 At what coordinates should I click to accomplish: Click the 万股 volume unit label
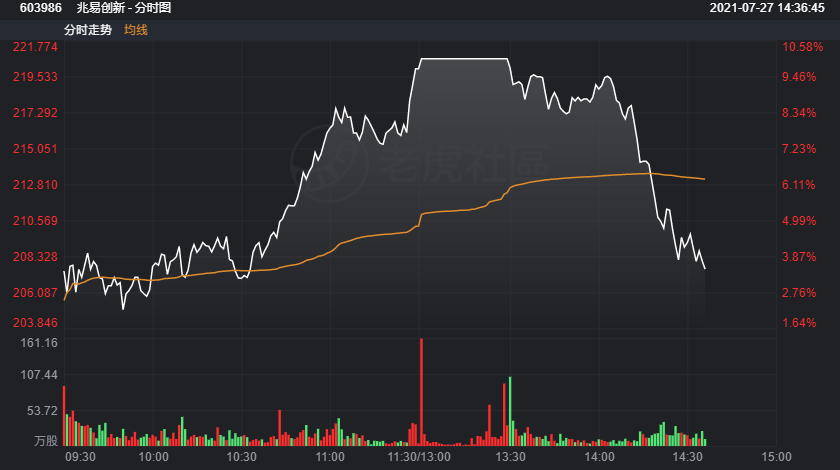click(x=46, y=441)
